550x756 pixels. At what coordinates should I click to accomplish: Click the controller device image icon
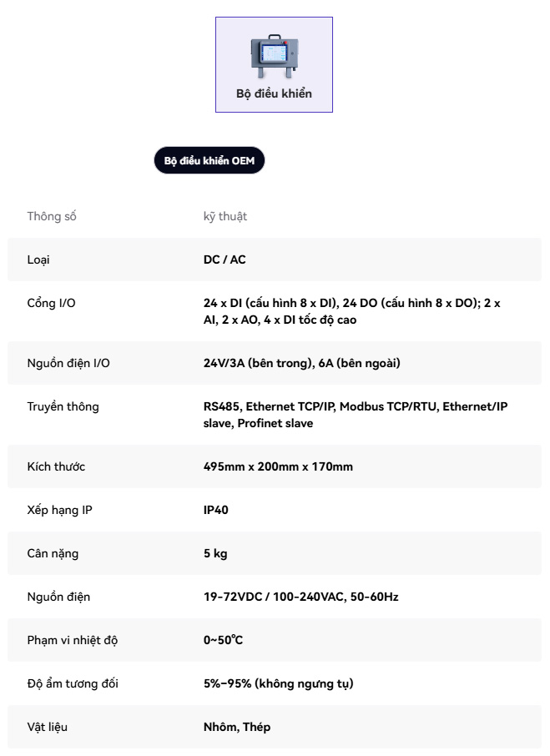pos(274,54)
